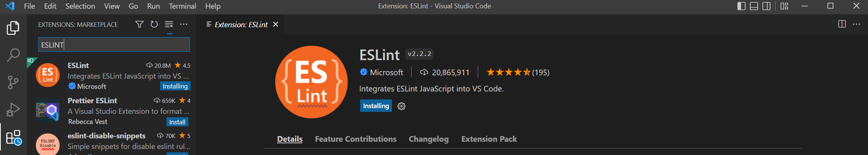
Task: Switch to the Changelog tab
Action: 429,139
